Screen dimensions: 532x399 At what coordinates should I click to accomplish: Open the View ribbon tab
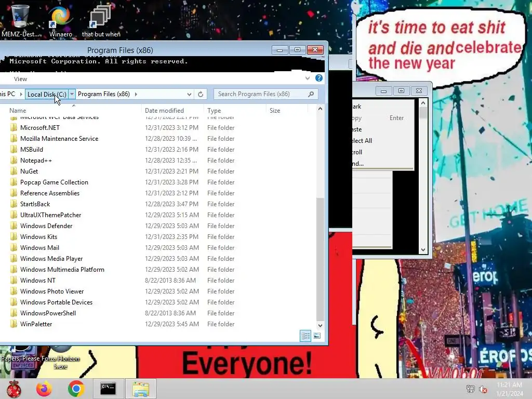[20, 79]
